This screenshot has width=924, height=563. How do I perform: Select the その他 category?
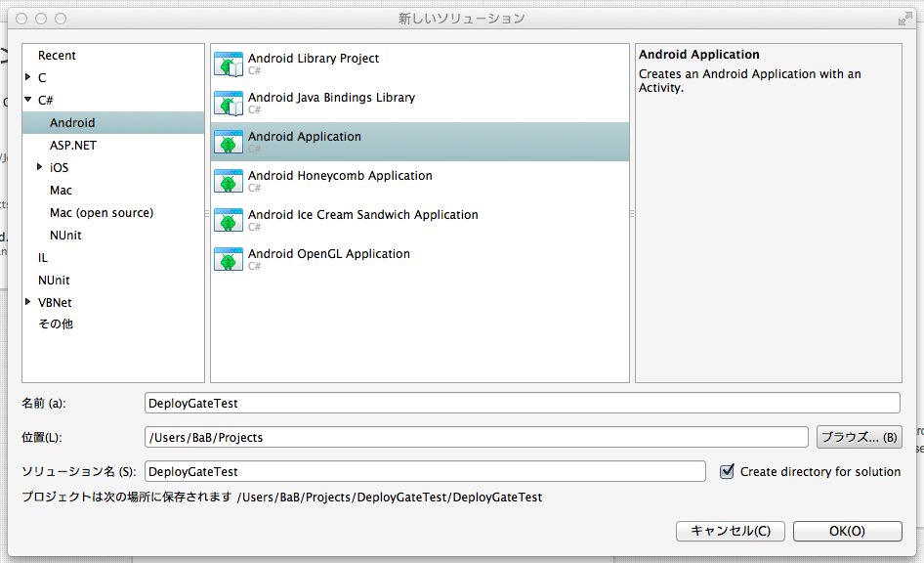(x=56, y=324)
